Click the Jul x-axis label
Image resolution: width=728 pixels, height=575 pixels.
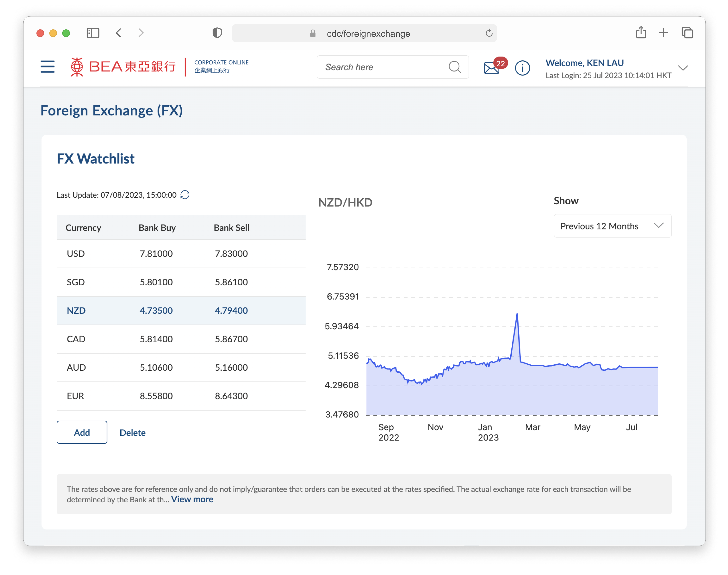click(631, 427)
